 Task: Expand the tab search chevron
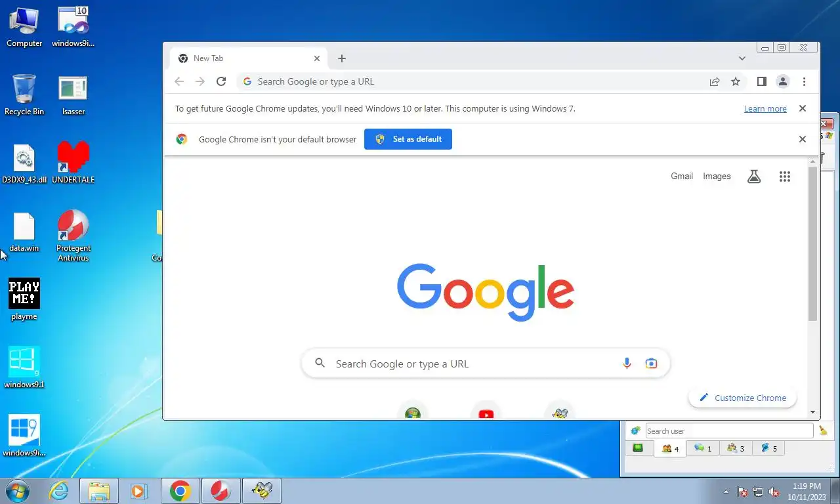[742, 58]
